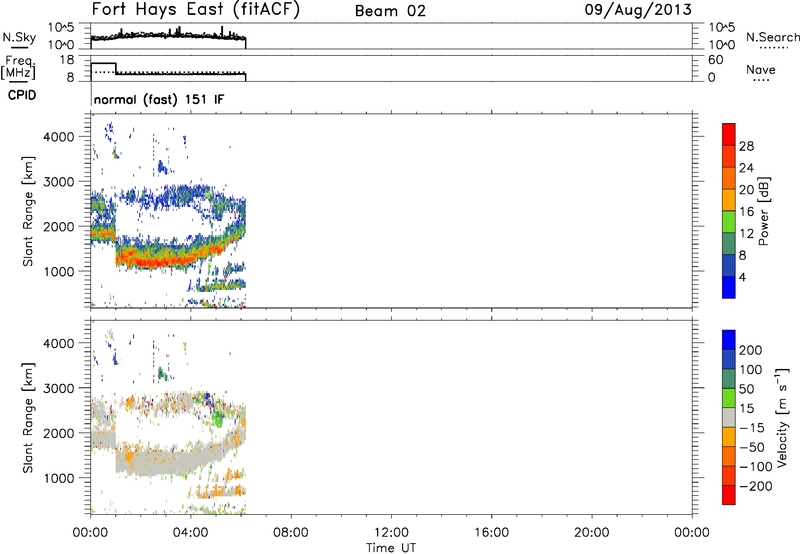800x554 pixels.
Task: Select the 'CPID' label
Action: (22, 95)
